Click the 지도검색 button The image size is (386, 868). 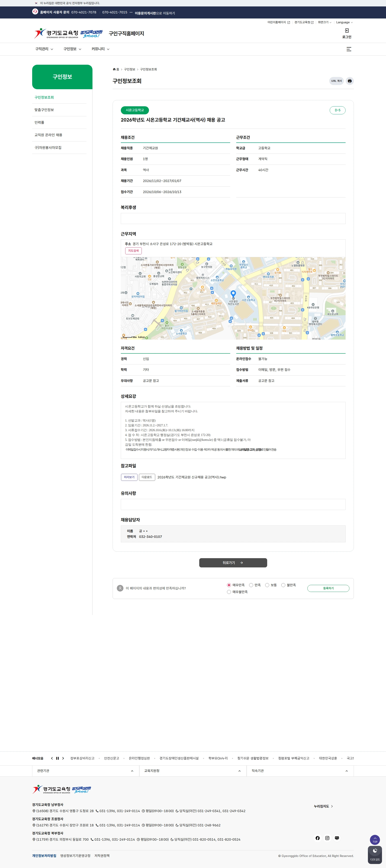pos(133,251)
